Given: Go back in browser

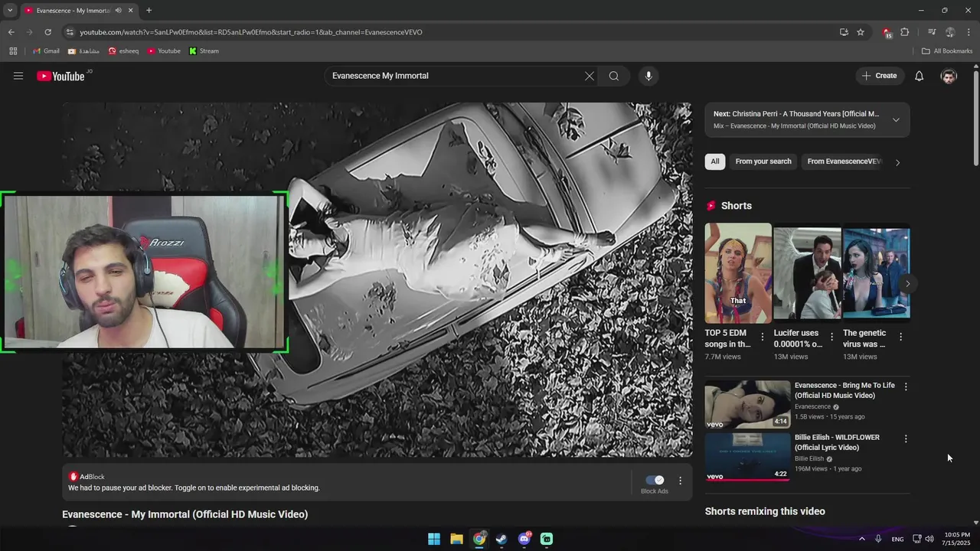Looking at the screenshot, I should click(11, 32).
